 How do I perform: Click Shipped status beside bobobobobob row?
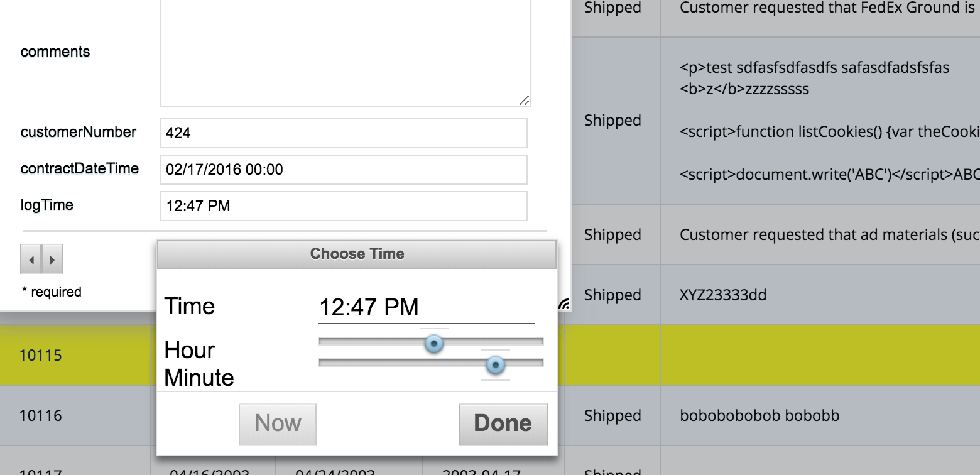(612, 415)
